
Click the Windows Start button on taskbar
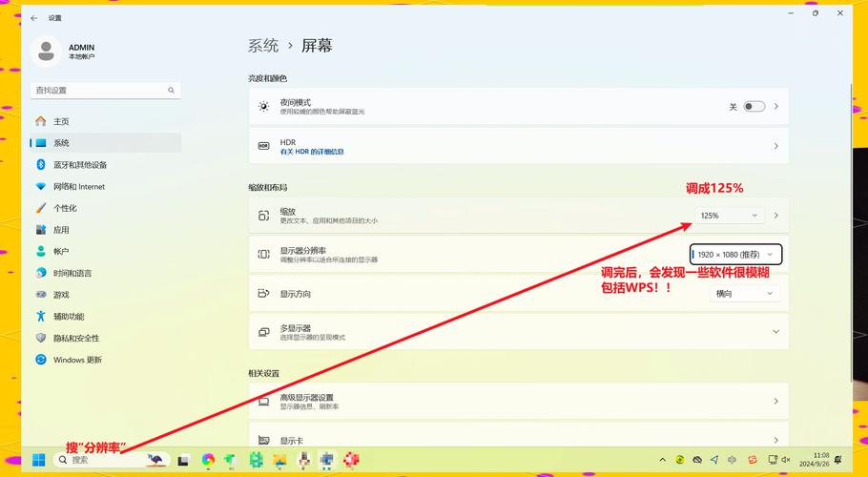click(x=39, y=460)
